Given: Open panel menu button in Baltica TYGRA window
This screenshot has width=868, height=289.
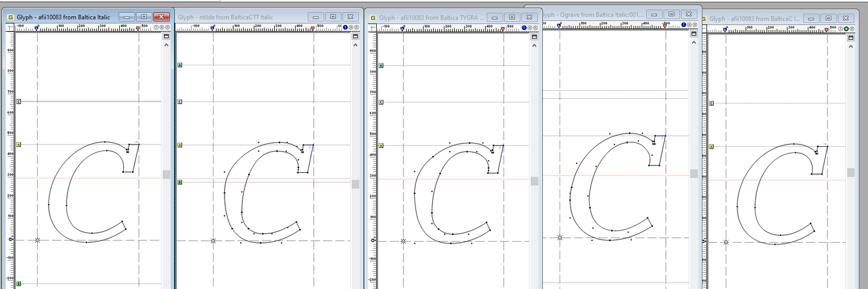Looking at the screenshot, I should tap(534, 36).
